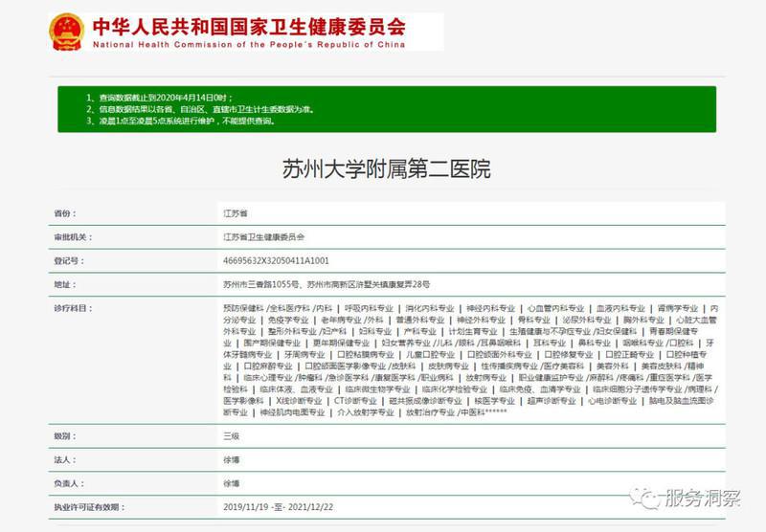Click the registration number 46695632X32050411A1001
This screenshot has width=766, height=532.
click(x=275, y=260)
